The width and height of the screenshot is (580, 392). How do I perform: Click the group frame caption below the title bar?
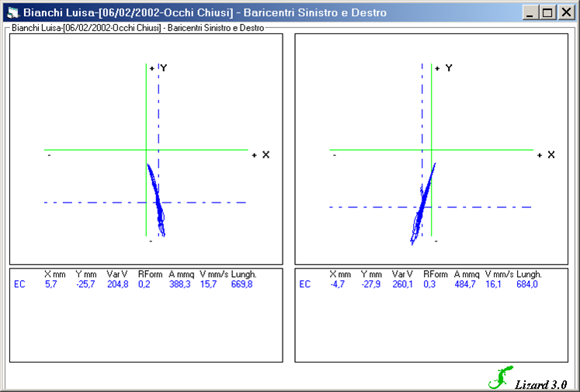pos(137,27)
